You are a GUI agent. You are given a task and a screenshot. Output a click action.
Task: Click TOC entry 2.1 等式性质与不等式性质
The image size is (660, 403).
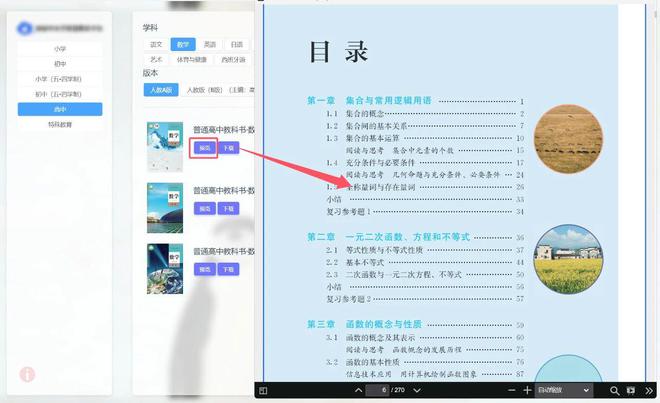[x=374, y=250]
